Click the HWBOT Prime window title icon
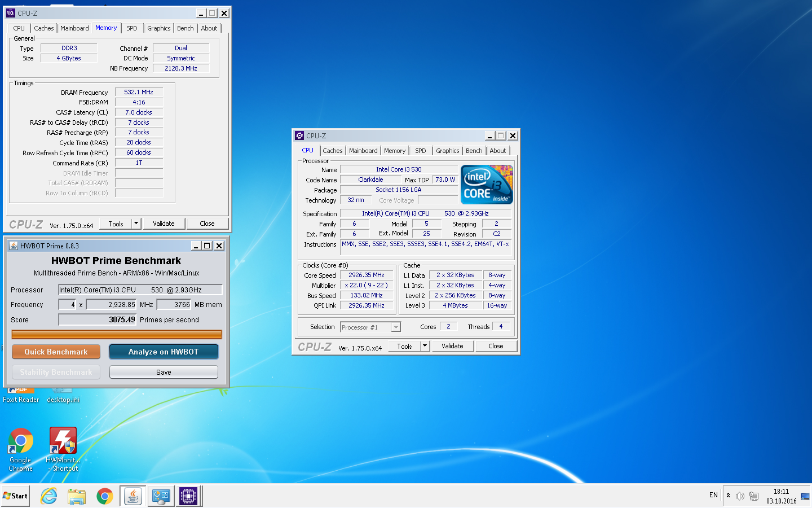This screenshot has width=812, height=508. [14, 246]
